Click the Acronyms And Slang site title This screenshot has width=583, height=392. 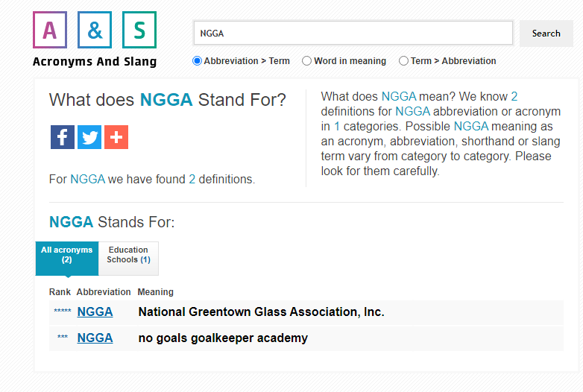[95, 62]
